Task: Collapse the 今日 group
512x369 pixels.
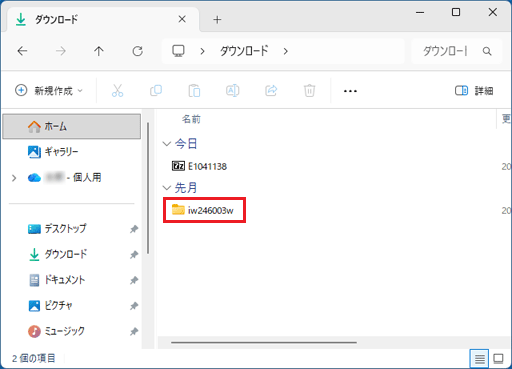Action: point(166,144)
